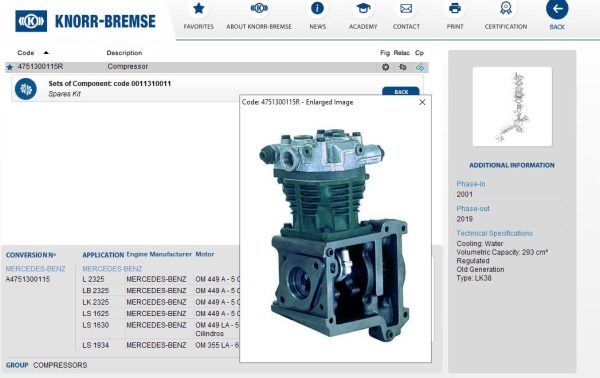600x378 pixels.
Task: Select the LS 1934 application row
Action: [161, 345]
